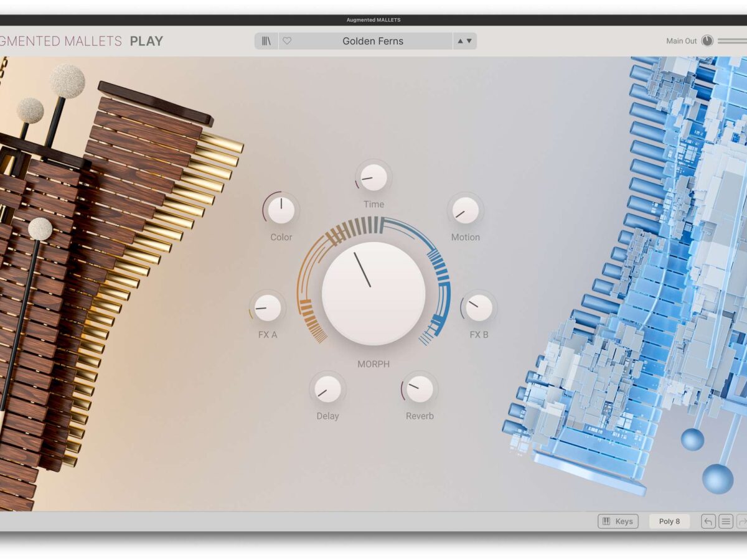
Task: Open the preset library browser icon
Action: [x=266, y=40]
